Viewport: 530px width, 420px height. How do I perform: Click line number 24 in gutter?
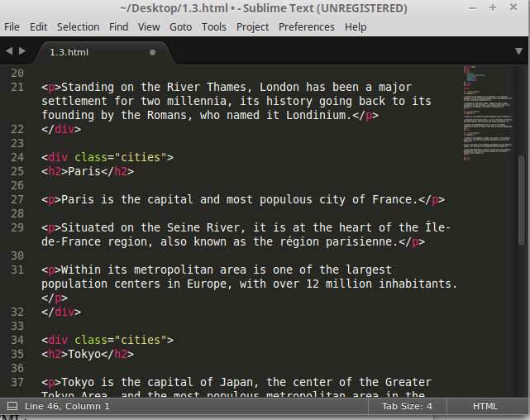17,157
